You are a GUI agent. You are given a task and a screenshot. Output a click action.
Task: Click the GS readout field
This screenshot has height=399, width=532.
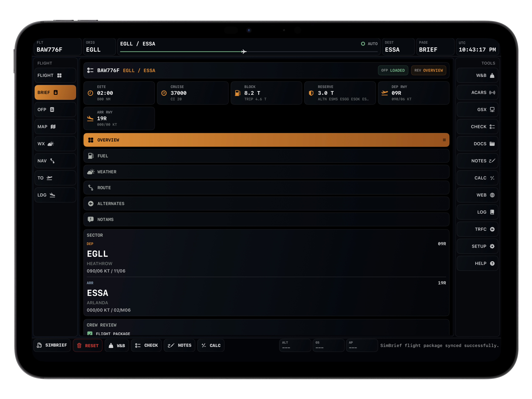click(329, 345)
